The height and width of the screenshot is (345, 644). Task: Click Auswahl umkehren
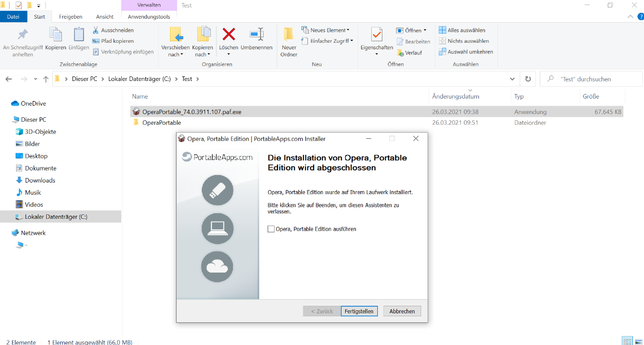click(x=465, y=52)
